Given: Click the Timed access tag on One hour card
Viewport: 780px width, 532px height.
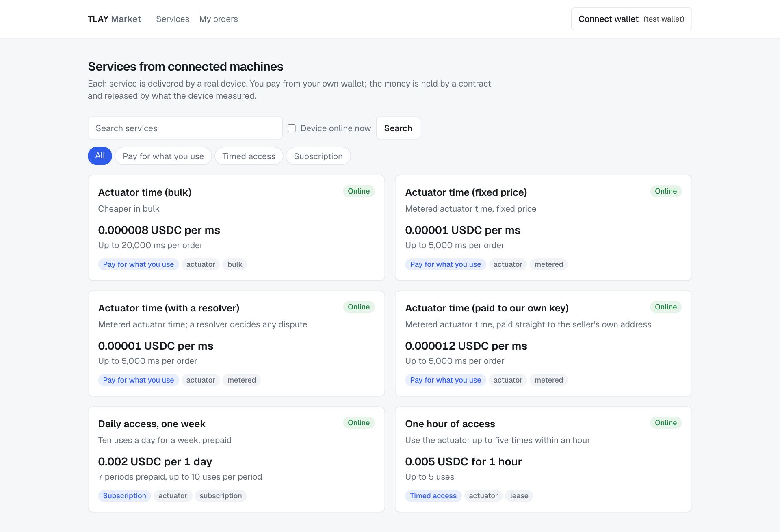Looking at the screenshot, I should click(433, 496).
